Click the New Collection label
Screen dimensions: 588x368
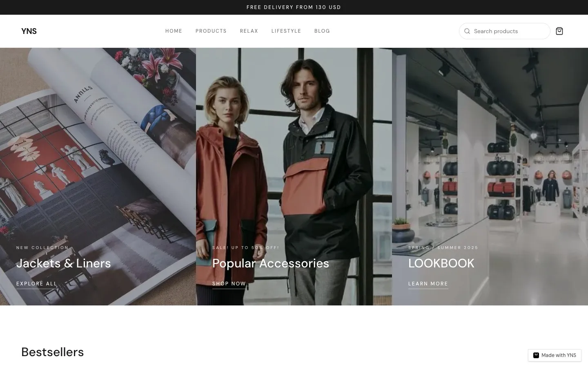[x=42, y=248]
